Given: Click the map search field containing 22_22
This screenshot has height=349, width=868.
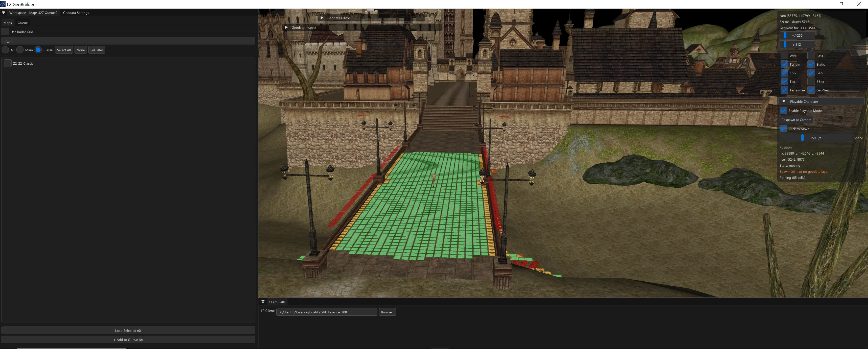Looking at the screenshot, I should pos(128,41).
